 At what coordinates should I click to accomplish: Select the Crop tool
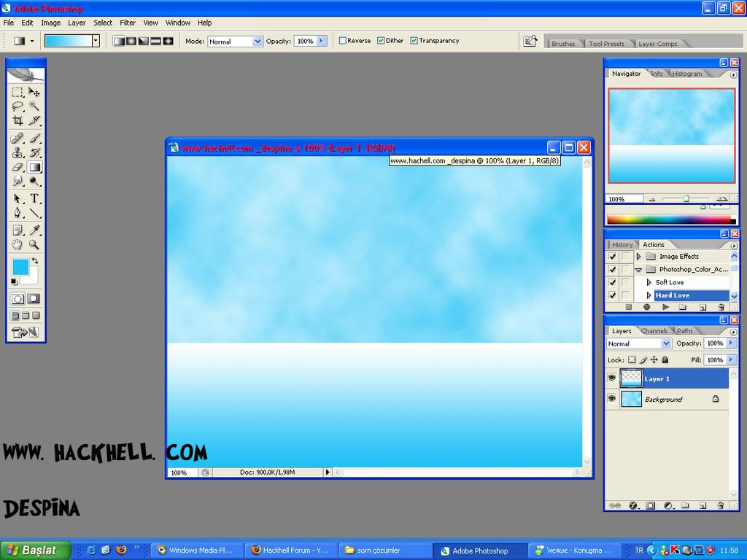[x=18, y=120]
